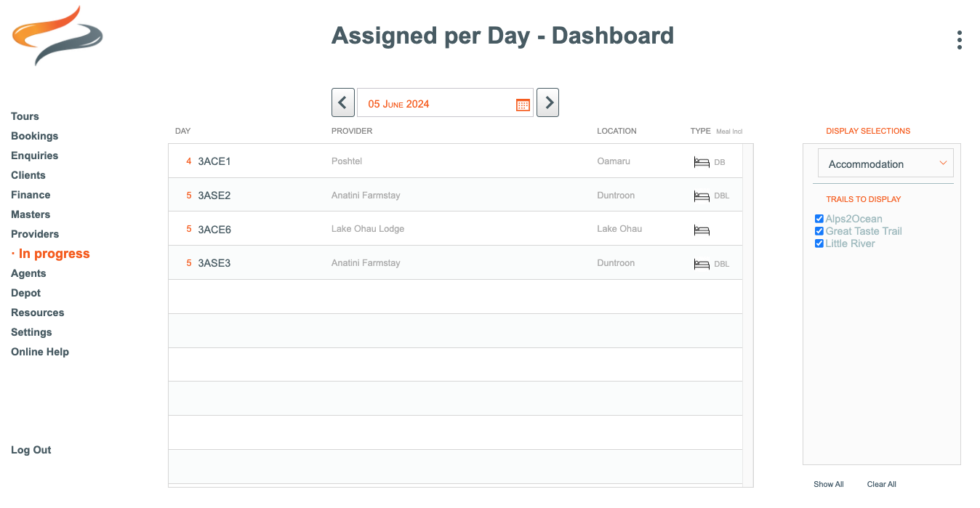Click the Alps2Ocean trail label
Image resolution: width=980 pixels, height=508 pixels.
coord(854,219)
